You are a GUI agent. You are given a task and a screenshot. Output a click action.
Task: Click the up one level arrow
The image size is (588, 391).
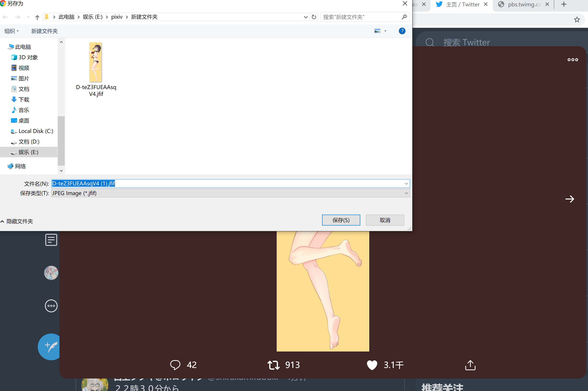(x=37, y=17)
